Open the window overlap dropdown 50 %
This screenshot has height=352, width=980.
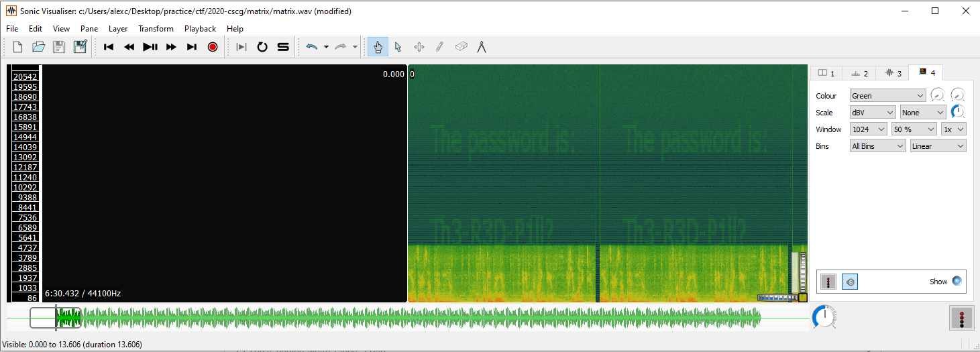click(914, 129)
